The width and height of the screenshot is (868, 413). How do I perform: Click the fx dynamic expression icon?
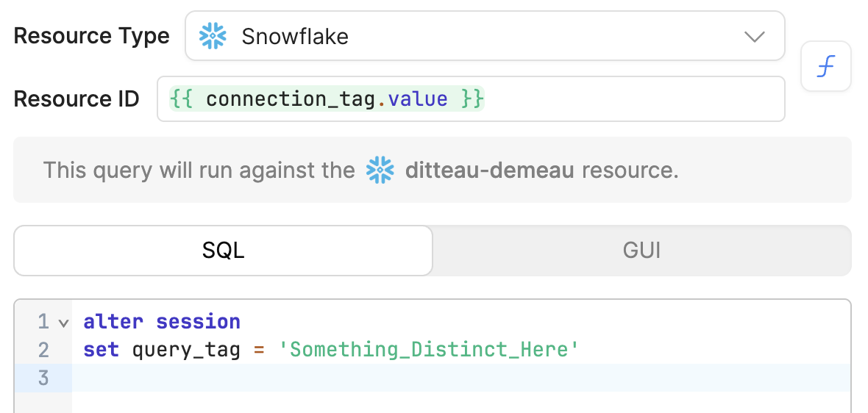pyautogui.click(x=825, y=66)
